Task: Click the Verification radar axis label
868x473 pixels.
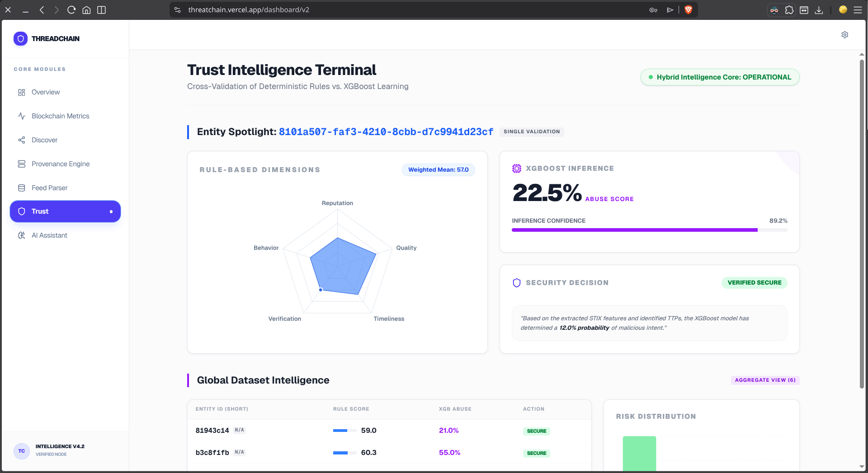Action: (x=285, y=319)
